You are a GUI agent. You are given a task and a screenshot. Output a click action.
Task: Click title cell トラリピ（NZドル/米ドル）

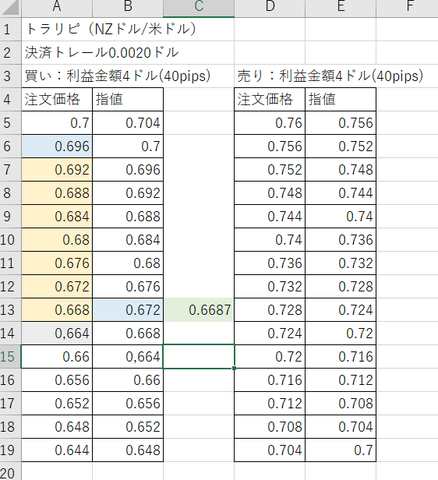point(111,29)
